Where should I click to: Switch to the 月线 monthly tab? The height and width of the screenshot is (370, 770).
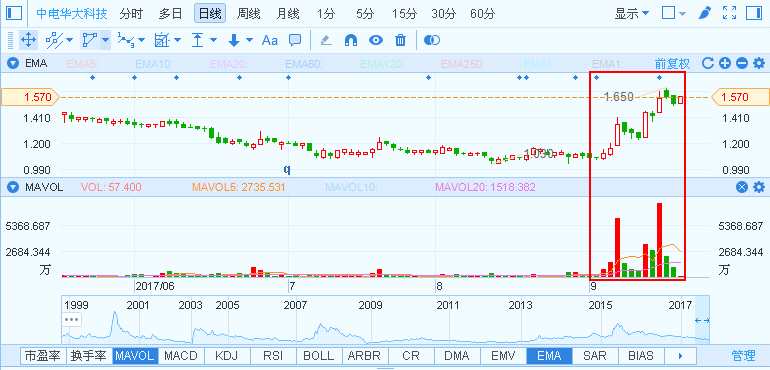tap(287, 14)
